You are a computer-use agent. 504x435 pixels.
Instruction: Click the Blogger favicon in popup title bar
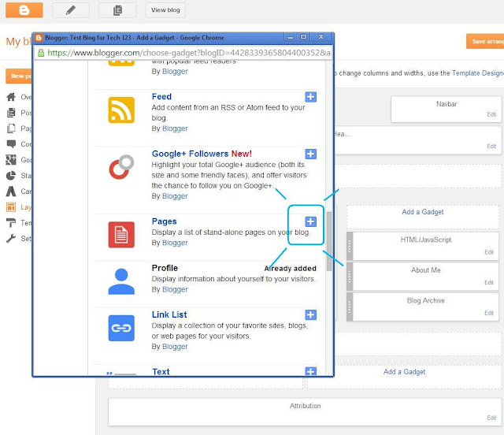click(x=39, y=38)
